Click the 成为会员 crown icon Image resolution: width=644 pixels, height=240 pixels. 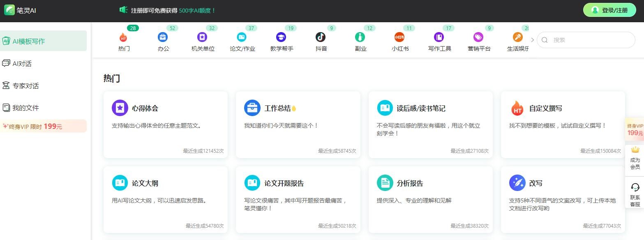635,150
